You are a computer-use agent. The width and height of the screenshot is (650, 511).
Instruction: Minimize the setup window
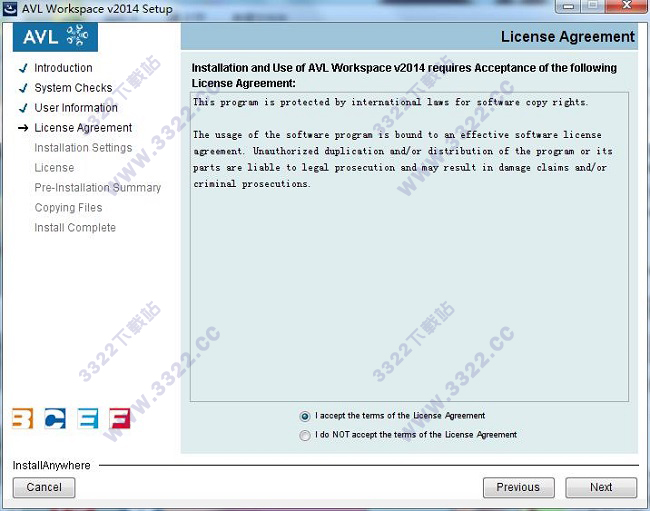569,6
